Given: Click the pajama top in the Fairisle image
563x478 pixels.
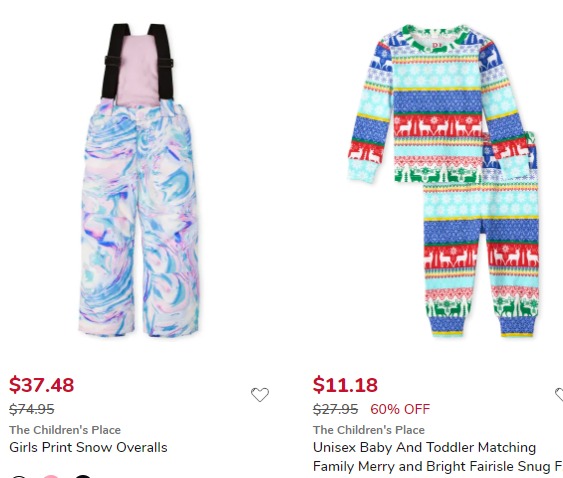Looking at the screenshot, I should coord(436,104).
